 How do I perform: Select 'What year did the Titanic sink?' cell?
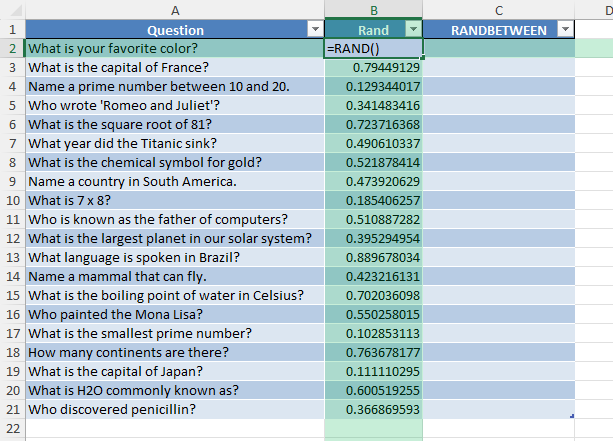coord(175,143)
